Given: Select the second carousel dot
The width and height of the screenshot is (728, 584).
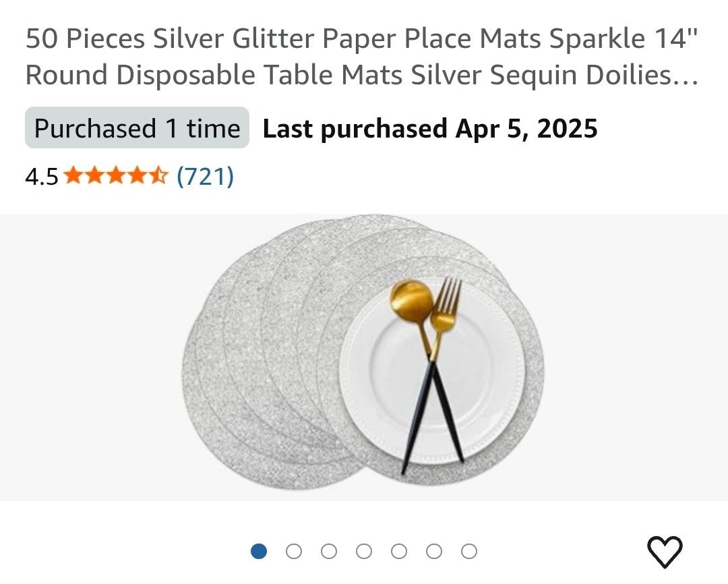Looking at the screenshot, I should (293, 551).
